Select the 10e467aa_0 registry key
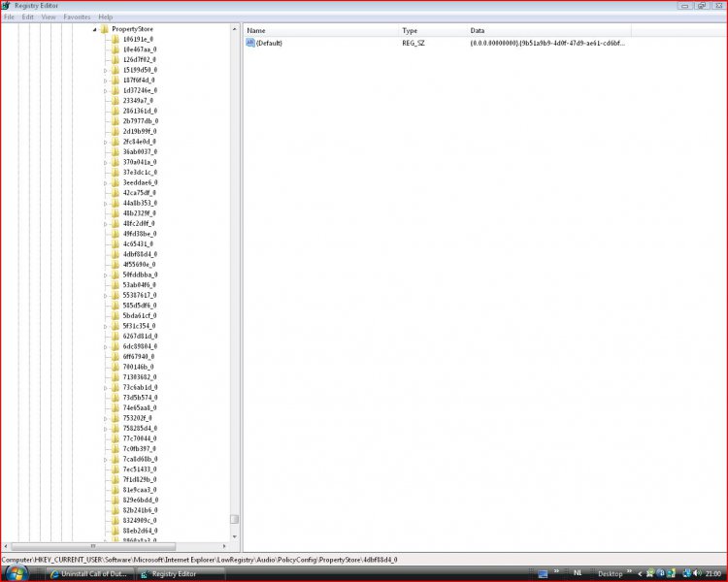This screenshot has height=582, width=728. [139, 49]
